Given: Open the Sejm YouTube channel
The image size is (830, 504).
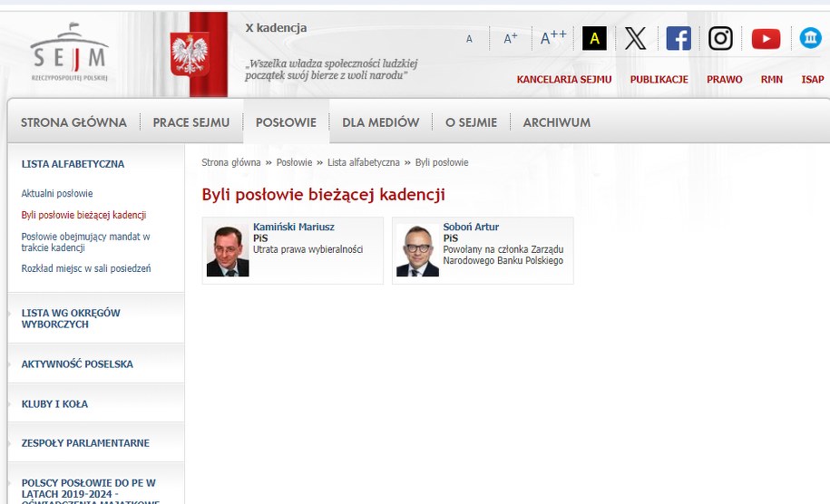Looking at the screenshot, I should (766, 39).
